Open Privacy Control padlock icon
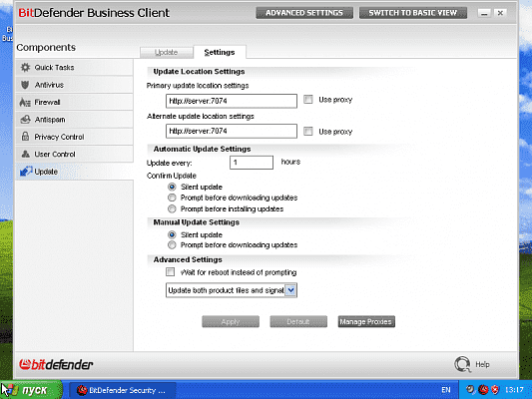532x399 pixels. coord(25,137)
